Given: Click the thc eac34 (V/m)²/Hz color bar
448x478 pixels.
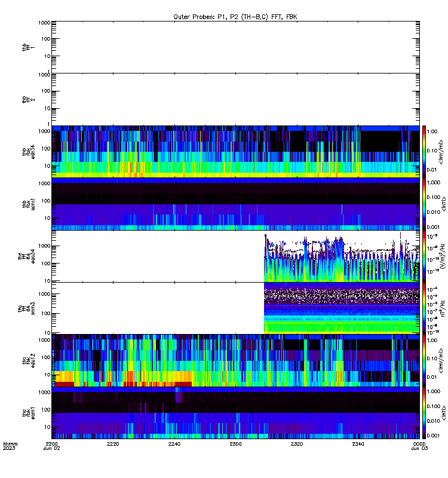Looking at the screenshot, I should [x=424, y=256].
